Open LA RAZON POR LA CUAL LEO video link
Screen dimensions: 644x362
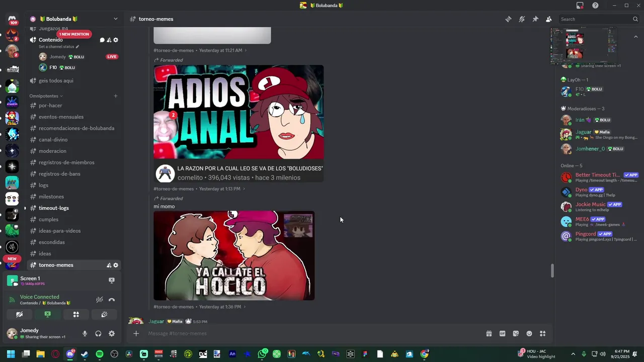pyautogui.click(x=250, y=168)
